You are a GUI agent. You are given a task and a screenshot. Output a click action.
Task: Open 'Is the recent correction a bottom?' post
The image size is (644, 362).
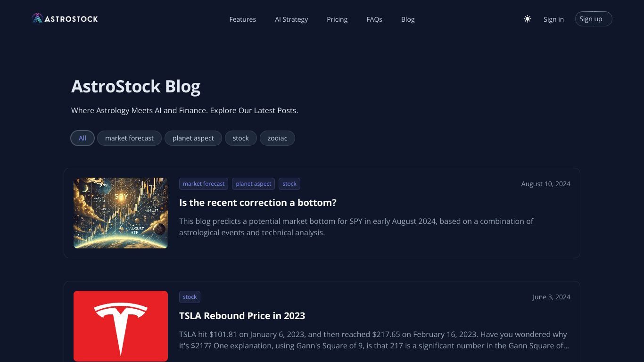(258, 203)
